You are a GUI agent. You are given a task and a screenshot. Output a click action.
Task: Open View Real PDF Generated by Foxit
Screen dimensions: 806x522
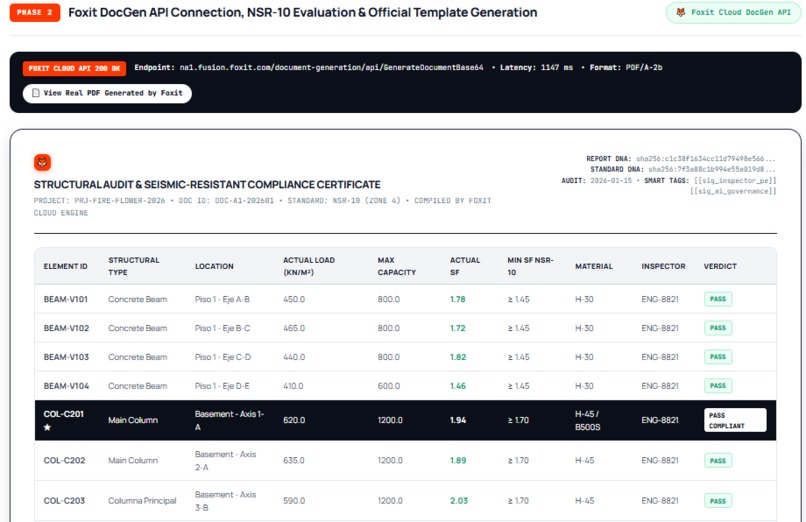coord(107,93)
